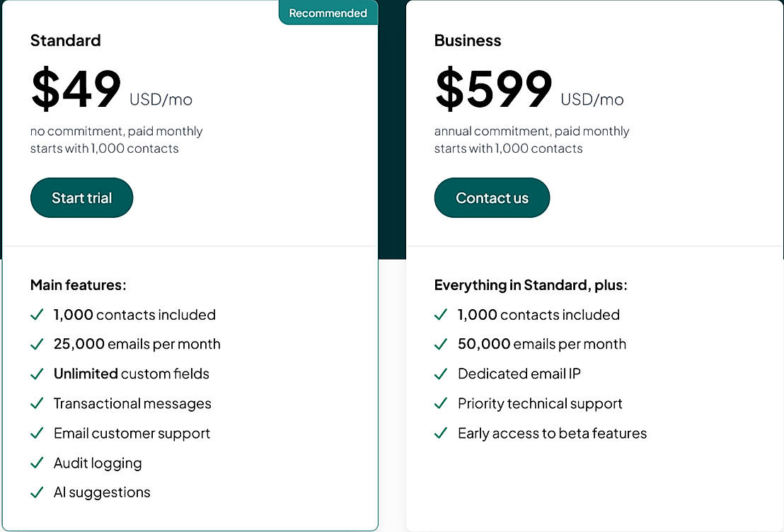This screenshot has width=784, height=532.
Task: Click the checkmark beside Transactional messages
Action: [x=38, y=404]
